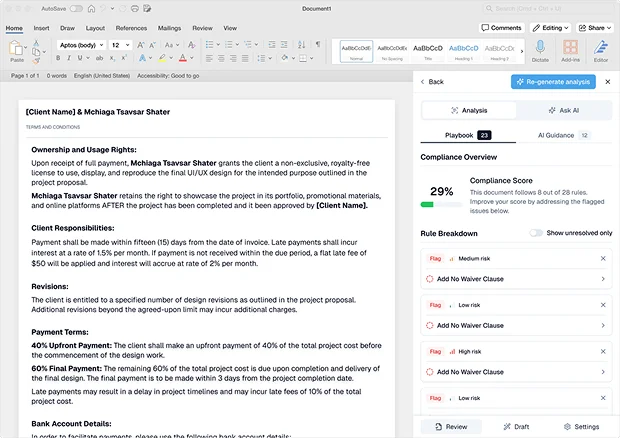Click Re-generate analysis button

(x=553, y=82)
